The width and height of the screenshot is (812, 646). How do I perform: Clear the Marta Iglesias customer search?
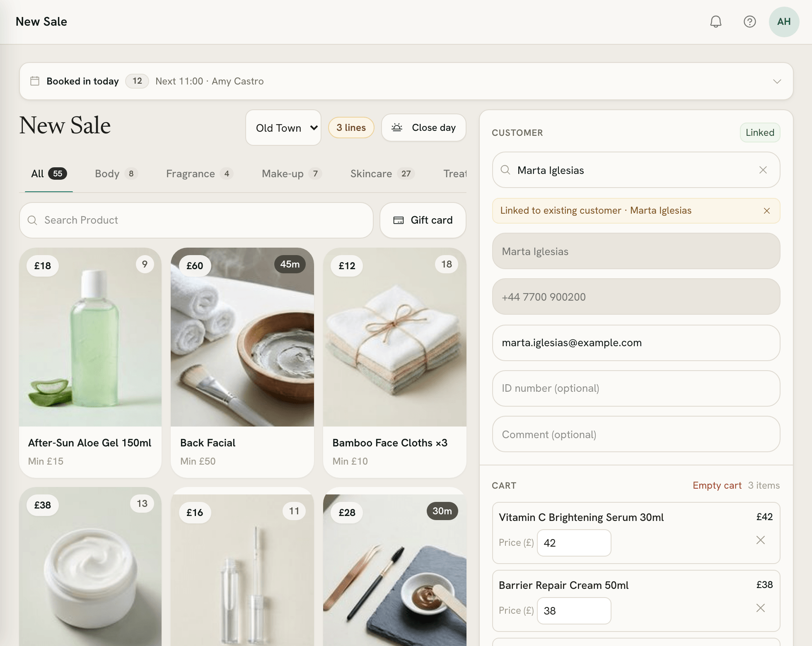[763, 170]
